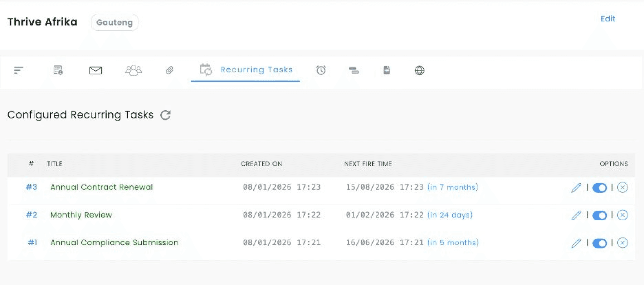The image size is (644, 285).
Task: Click created date 08/01/2026 17:23
Action: [x=282, y=187]
